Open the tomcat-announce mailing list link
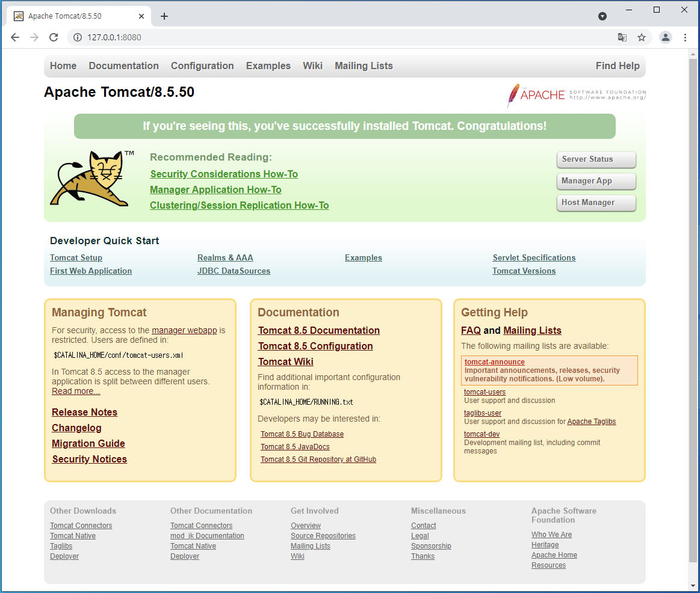Image resolution: width=700 pixels, height=593 pixels. (495, 362)
